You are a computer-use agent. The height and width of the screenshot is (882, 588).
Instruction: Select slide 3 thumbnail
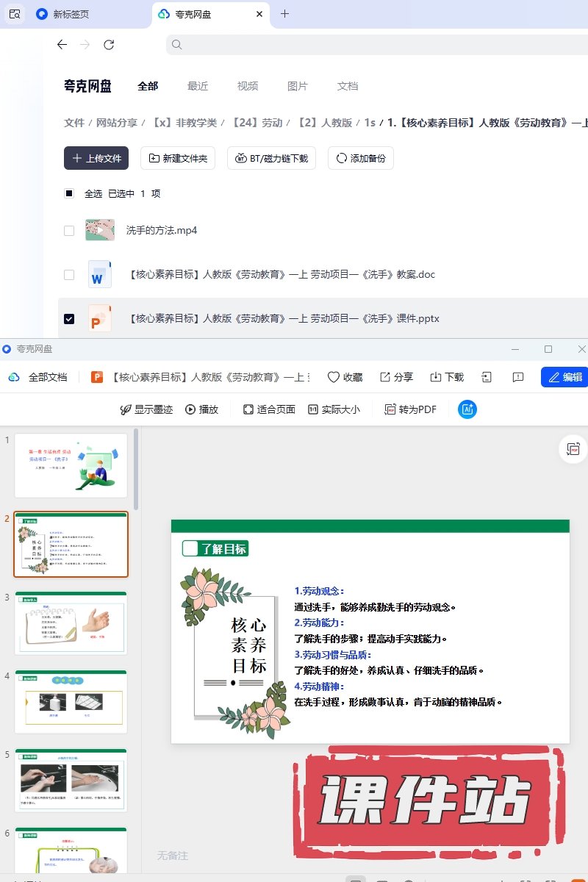point(71,623)
